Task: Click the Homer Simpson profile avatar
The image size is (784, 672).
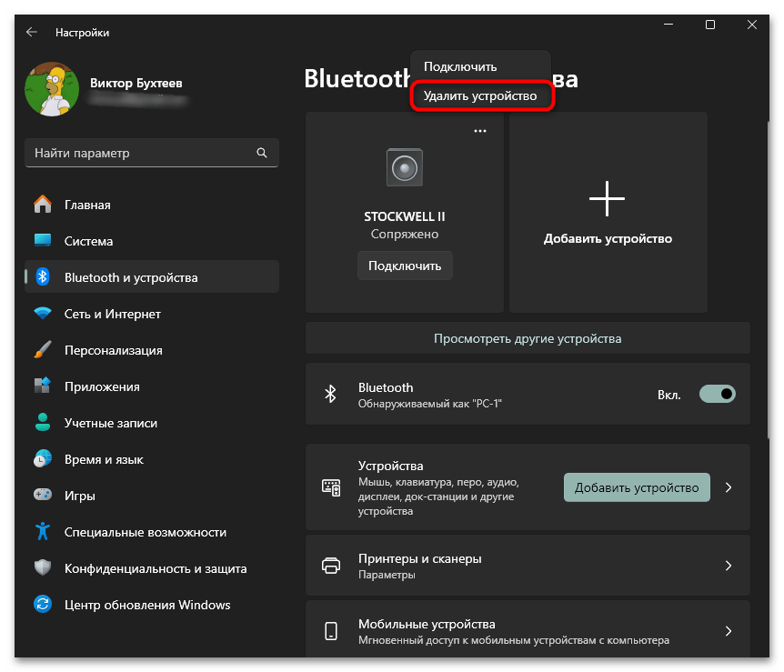Action: (x=52, y=89)
